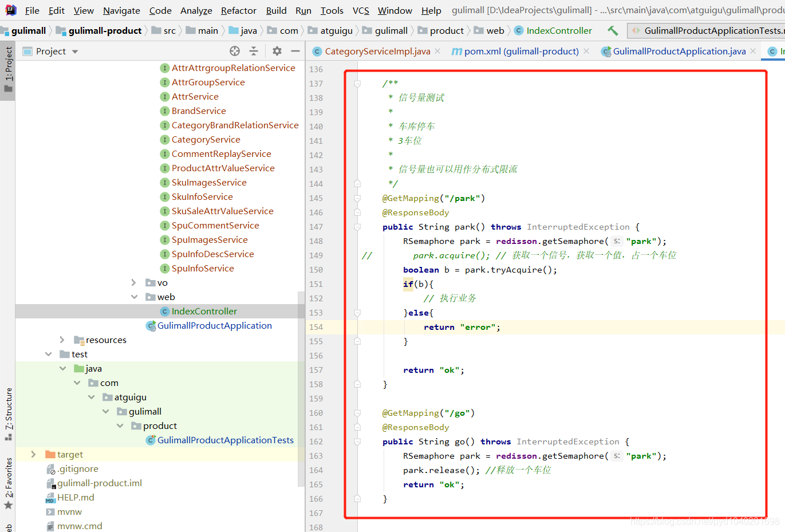The height and width of the screenshot is (532, 785).
Task: Click fold marker at line 147 park method
Action: pos(357,227)
